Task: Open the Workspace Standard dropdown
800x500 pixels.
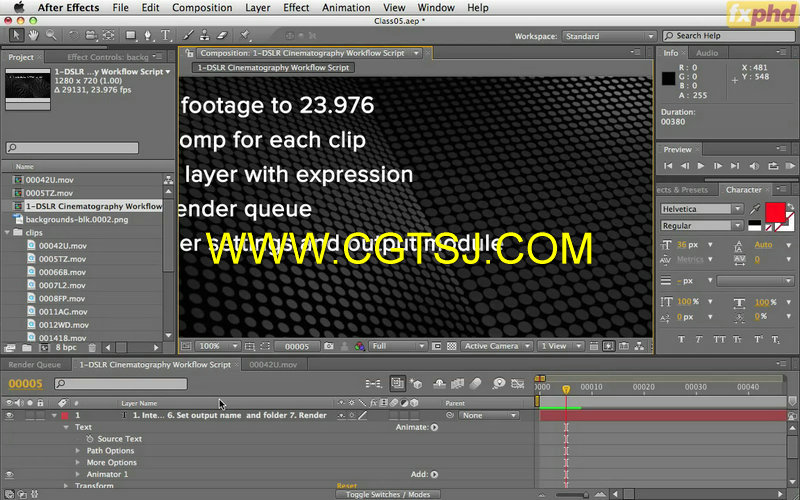Action: [609, 36]
